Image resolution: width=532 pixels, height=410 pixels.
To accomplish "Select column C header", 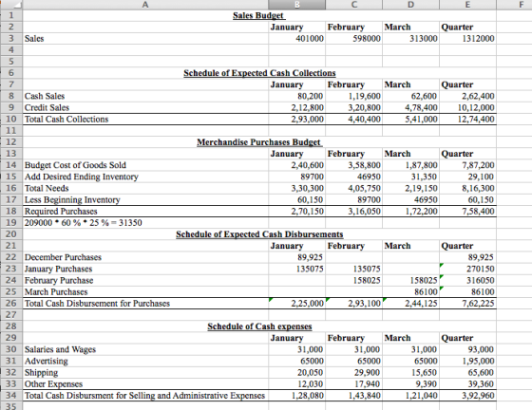I will click(x=353, y=5).
